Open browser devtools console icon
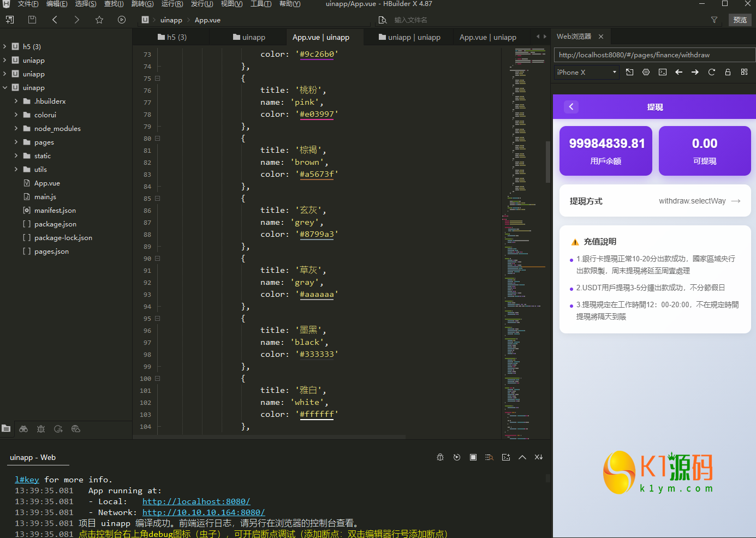756x538 pixels. (662, 72)
